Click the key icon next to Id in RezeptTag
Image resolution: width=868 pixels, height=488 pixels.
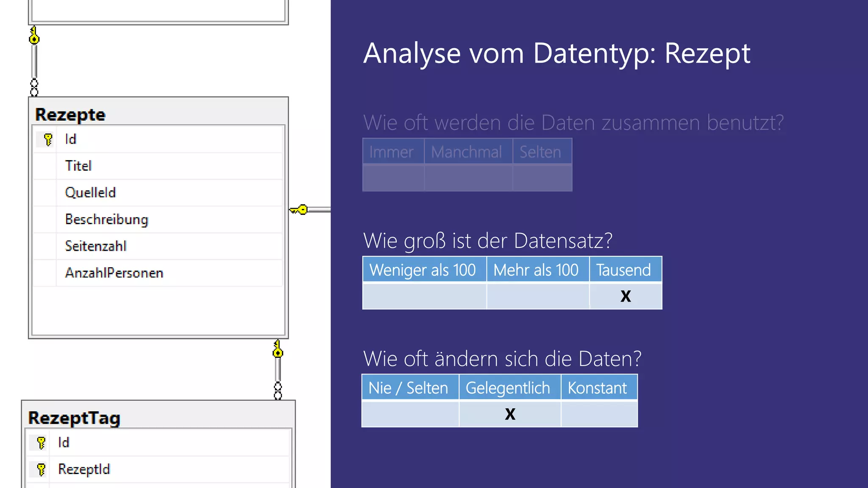tap(41, 443)
